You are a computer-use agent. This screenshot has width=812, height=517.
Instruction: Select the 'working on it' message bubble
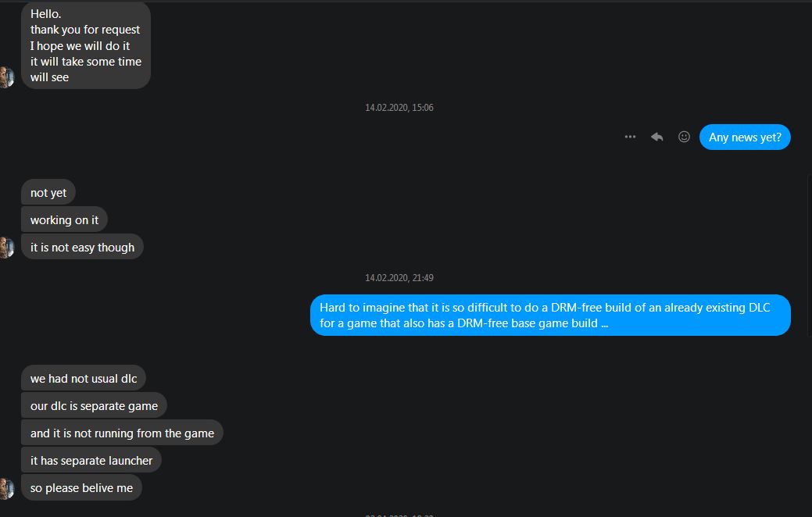(64, 220)
